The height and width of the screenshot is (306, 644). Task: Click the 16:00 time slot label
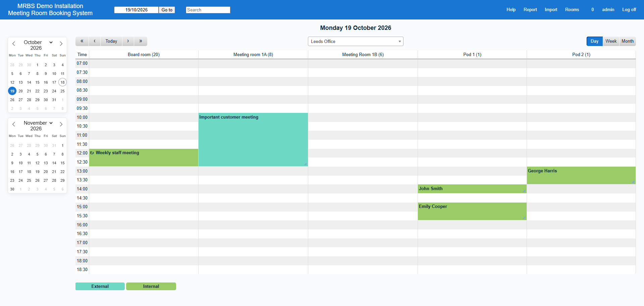click(x=82, y=225)
